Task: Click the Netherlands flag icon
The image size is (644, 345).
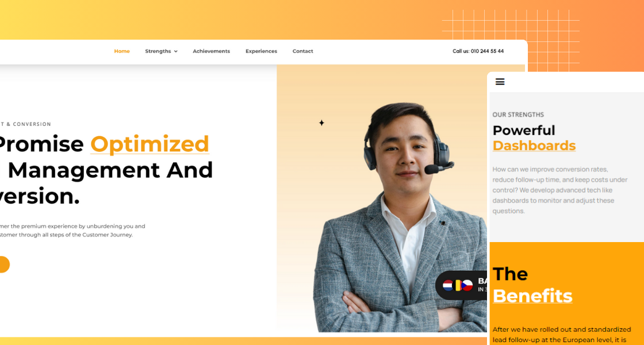Action: [x=448, y=285]
